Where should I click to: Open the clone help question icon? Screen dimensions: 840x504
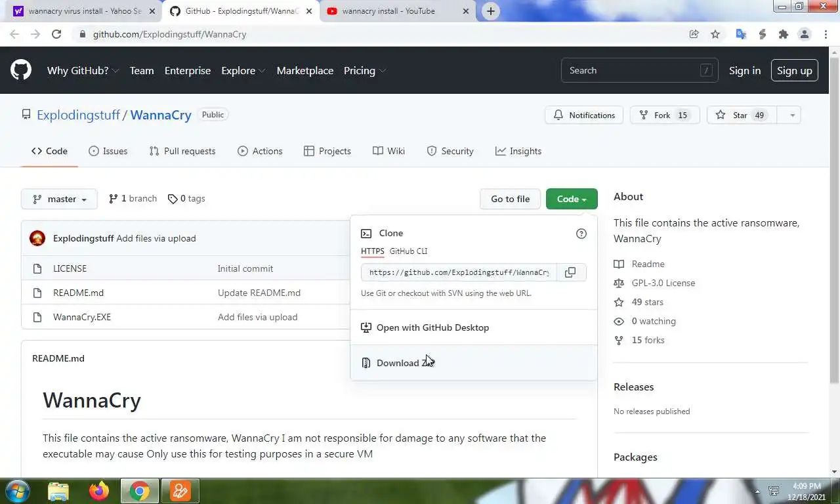tap(581, 234)
